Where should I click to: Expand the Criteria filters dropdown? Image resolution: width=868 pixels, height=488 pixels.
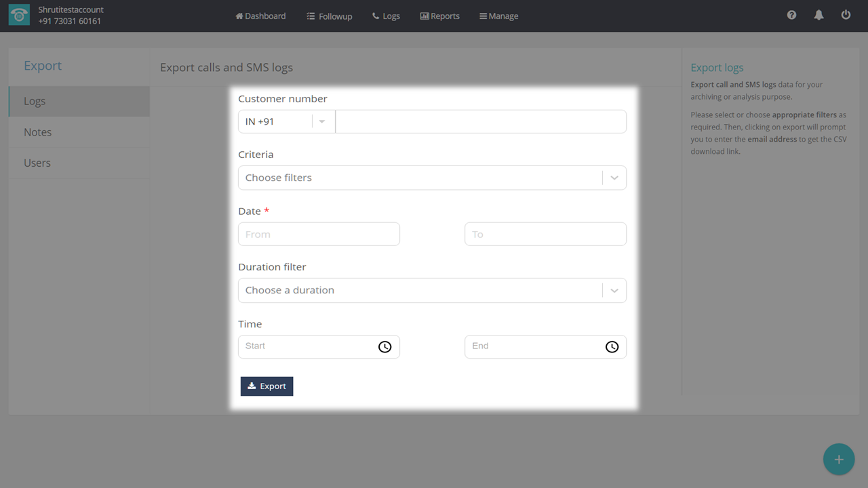pos(614,178)
